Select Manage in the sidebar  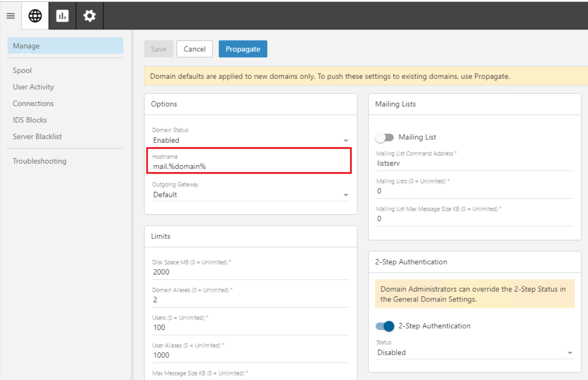(65, 46)
